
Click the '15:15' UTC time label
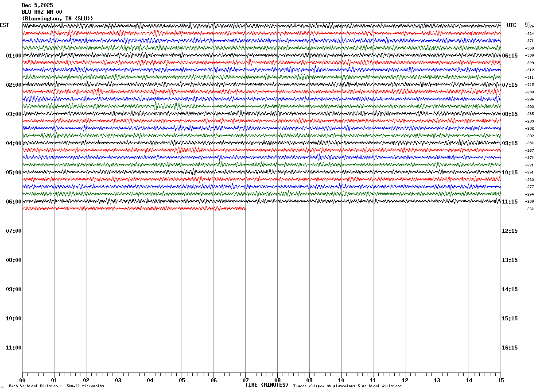(510, 319)
